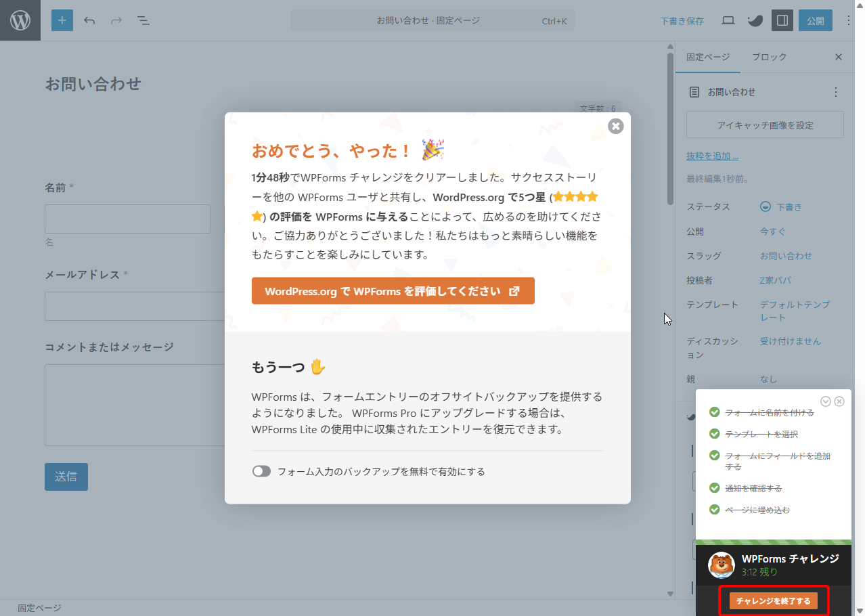865x616 pixels.
Task: Open the document overview list icon
Action: click(143, 20)
